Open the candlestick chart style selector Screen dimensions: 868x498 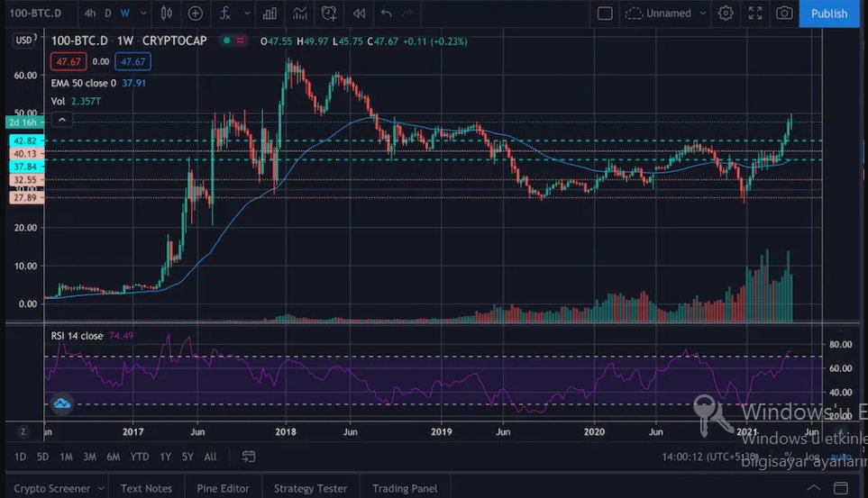coord(166,14)
